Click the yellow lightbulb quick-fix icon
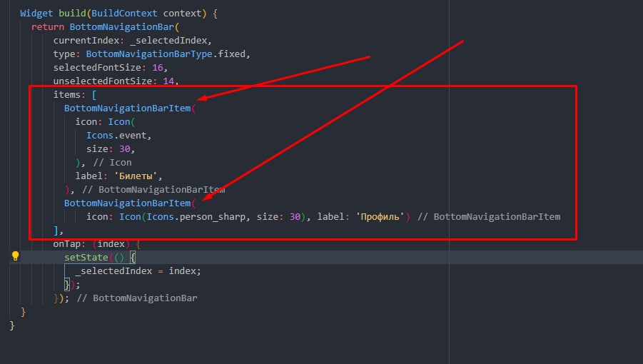643x364 pixels. (x=15, y=256)
